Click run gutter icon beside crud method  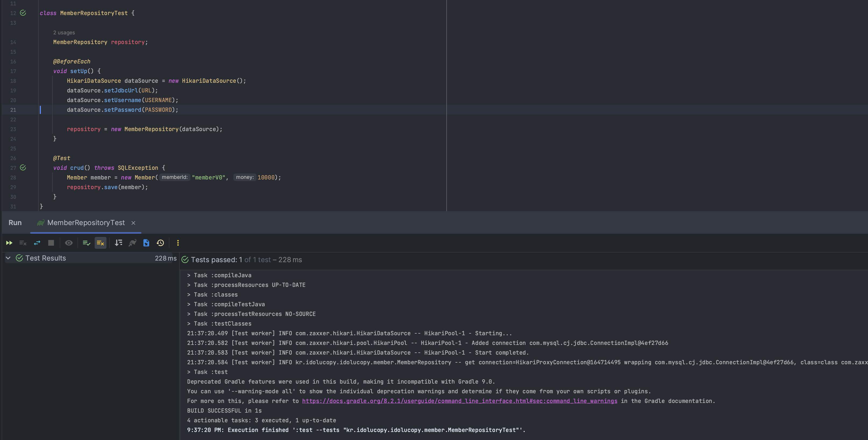[23, 168]
